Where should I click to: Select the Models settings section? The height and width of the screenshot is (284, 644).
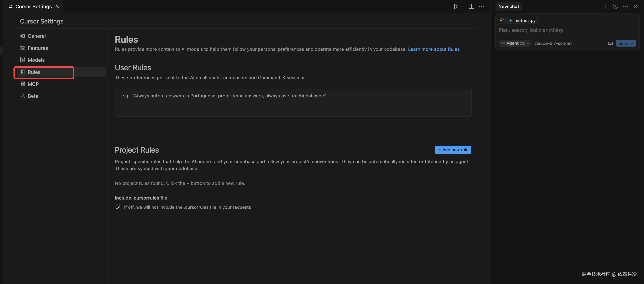click(x=36, y=60)
